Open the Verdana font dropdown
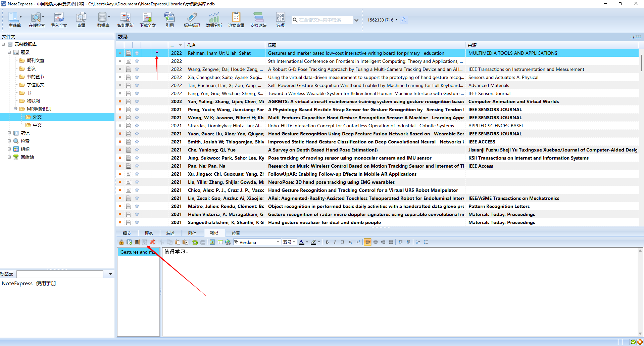This screenshot has height=346, width=644. point(278,242)
